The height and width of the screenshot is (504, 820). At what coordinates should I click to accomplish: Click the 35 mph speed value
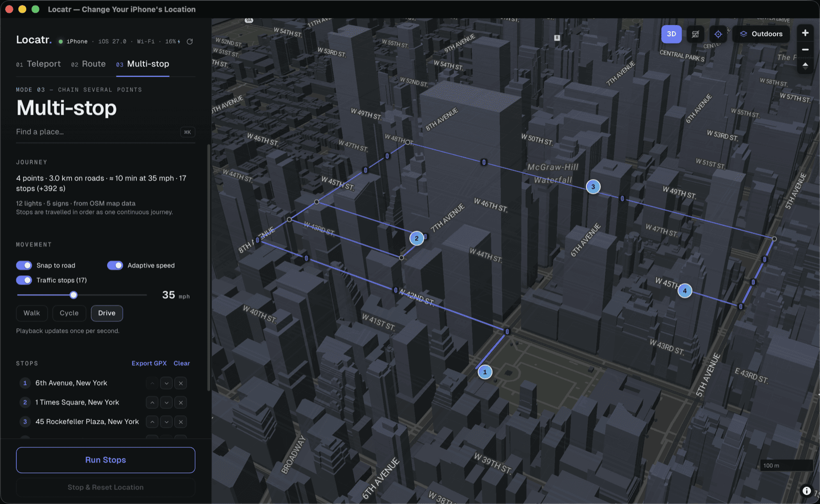click(175, 295)
